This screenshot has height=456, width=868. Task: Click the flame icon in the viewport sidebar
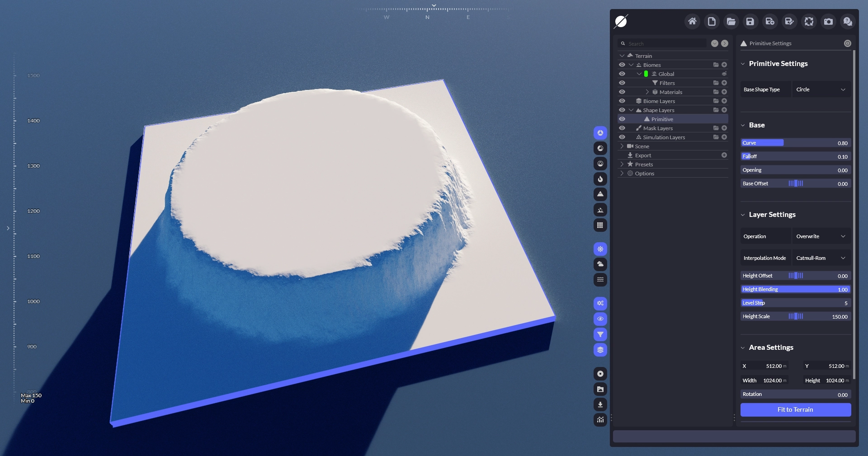point(600,179)
